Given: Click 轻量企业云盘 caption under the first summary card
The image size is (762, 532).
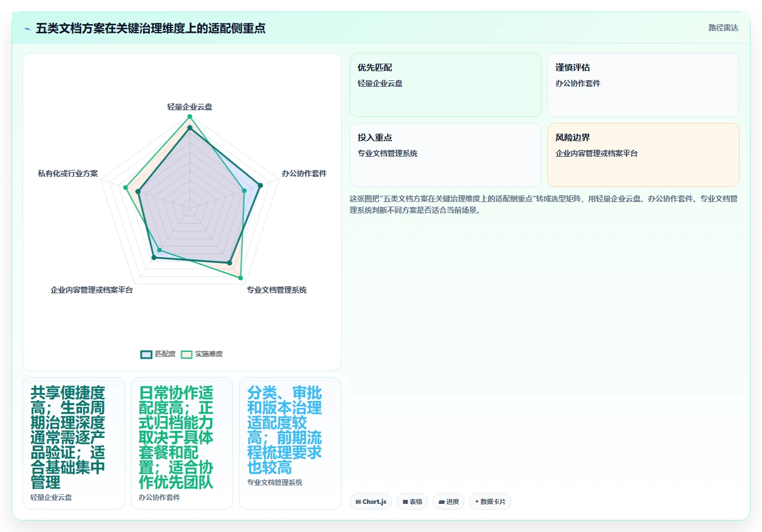Looking at the screenshot, I should click(x=51, y=498).
